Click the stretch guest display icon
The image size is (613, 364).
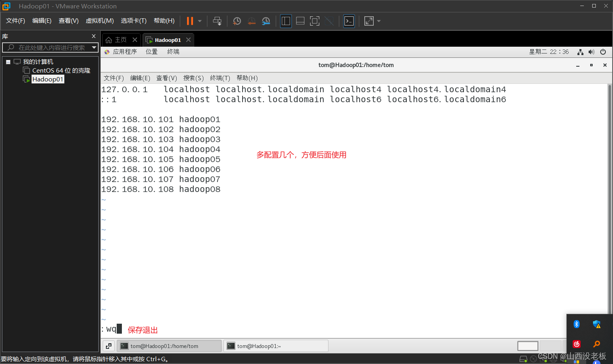pyautogui.click(x=369, y=21)
